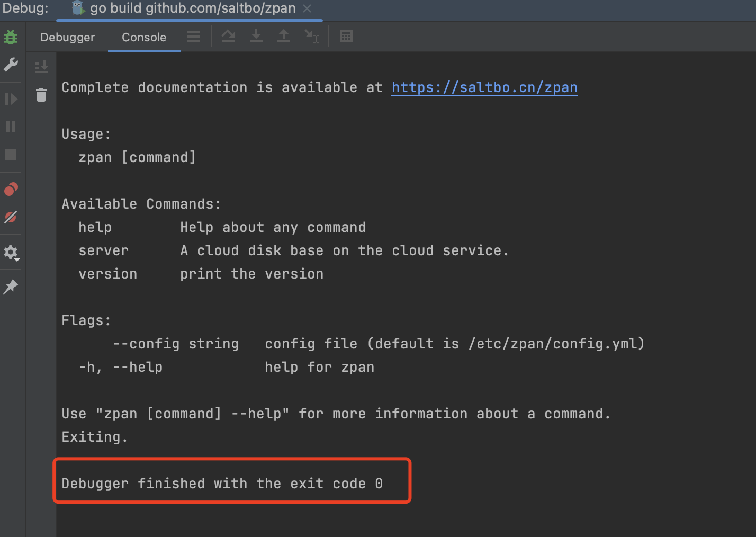Open the layout options hamburger menu

click(193, 36)
